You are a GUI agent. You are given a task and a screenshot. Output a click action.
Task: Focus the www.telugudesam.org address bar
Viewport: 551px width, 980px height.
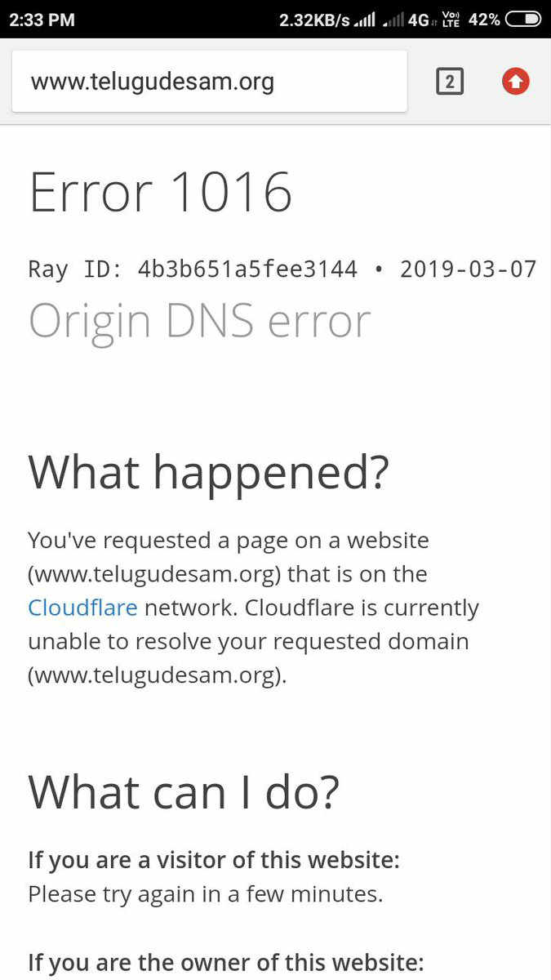pyautogui.click(x=209, y=82)
